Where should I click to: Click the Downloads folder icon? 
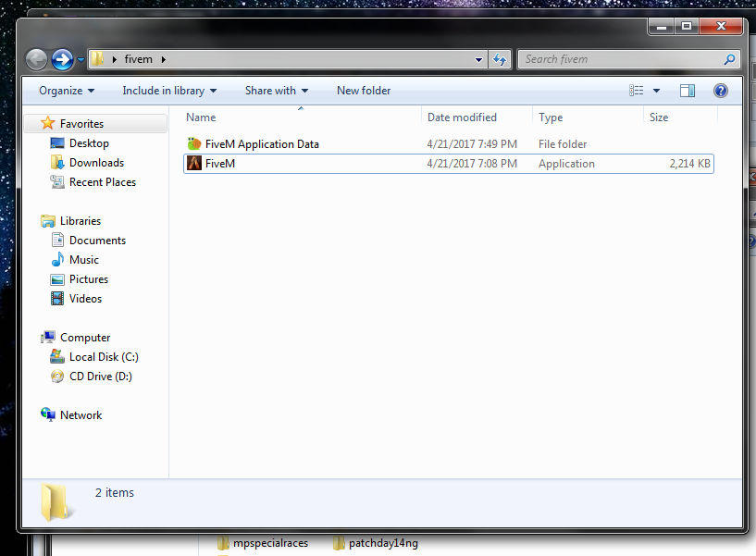click(x=57, y=163)
